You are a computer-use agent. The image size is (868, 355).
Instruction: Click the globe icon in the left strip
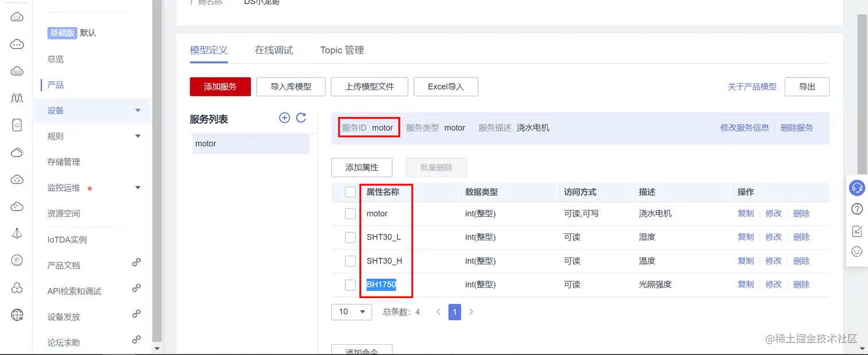click(17, 314)
